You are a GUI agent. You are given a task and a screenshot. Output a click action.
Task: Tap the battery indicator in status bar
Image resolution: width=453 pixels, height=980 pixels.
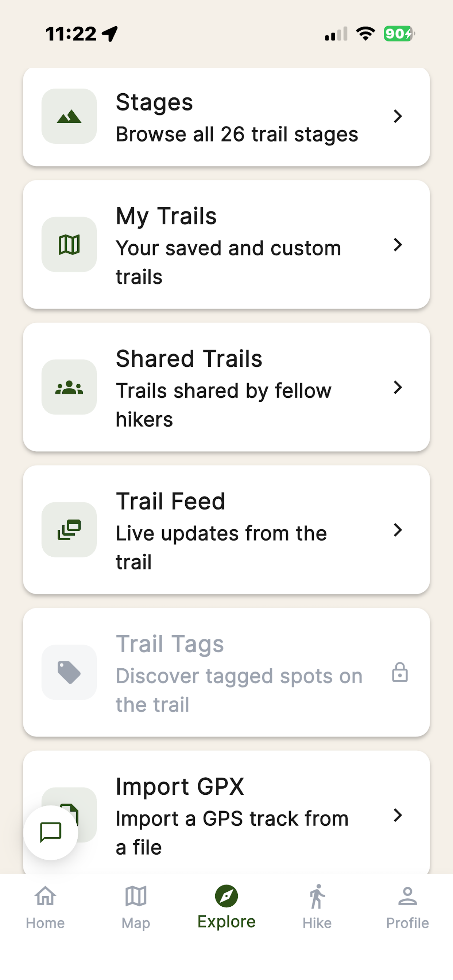pyautogui.click(x=399, y=34)
